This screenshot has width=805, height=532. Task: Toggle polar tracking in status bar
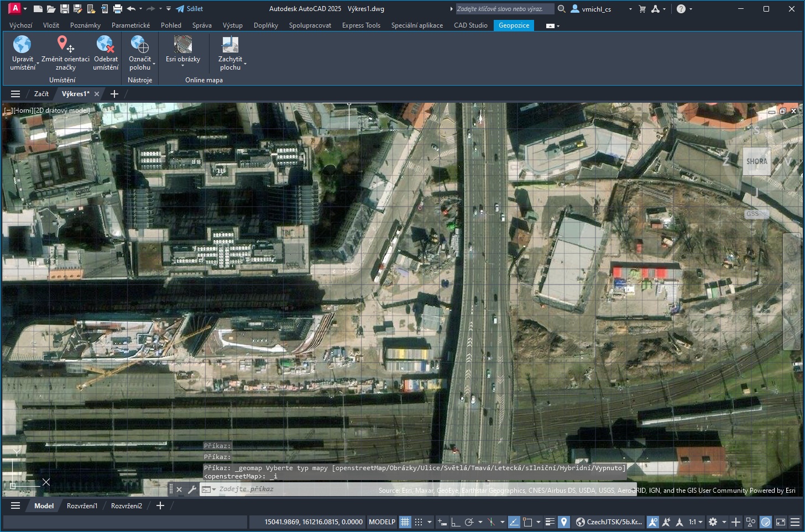[x=469, y=522]
